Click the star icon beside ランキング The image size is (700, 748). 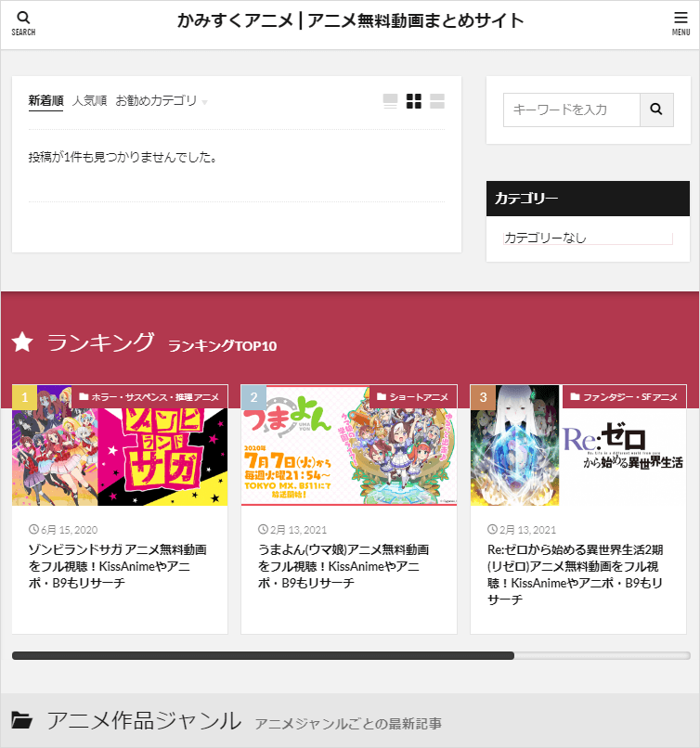(x=22, y=342)
